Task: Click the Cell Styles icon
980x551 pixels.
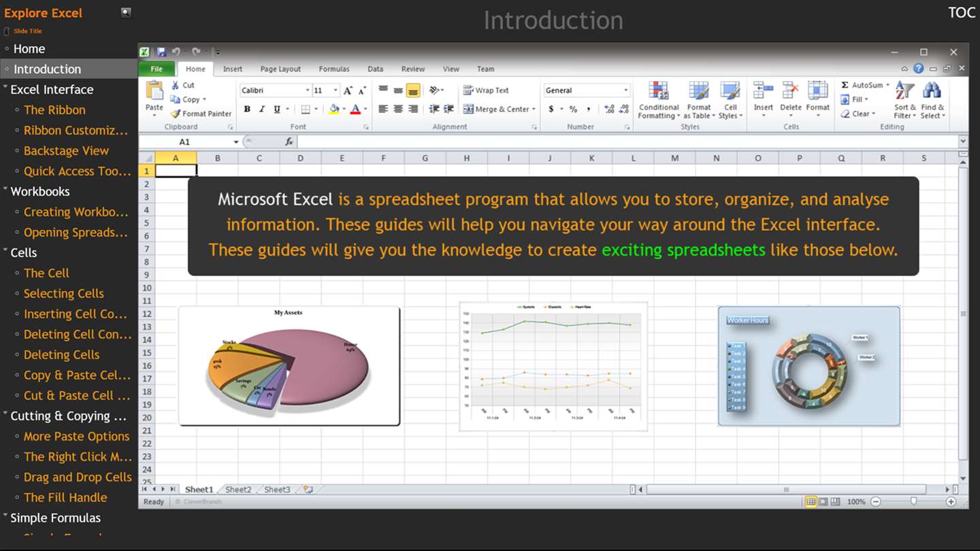Action: pos(730,90)
